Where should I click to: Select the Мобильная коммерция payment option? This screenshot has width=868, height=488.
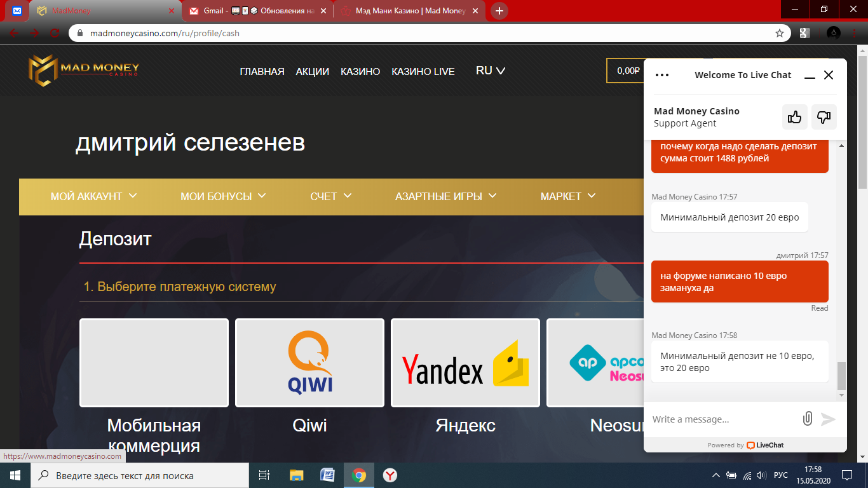pyautogui.click(x=154, y=362)
